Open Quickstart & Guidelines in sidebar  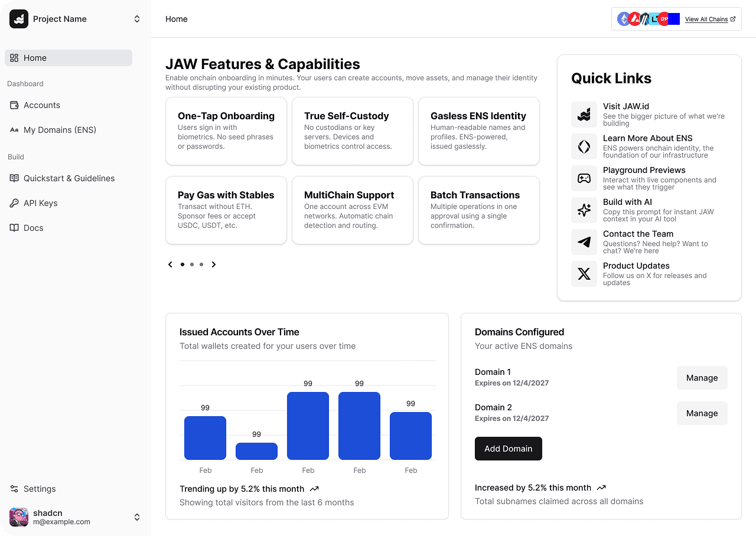click(69, 178)
